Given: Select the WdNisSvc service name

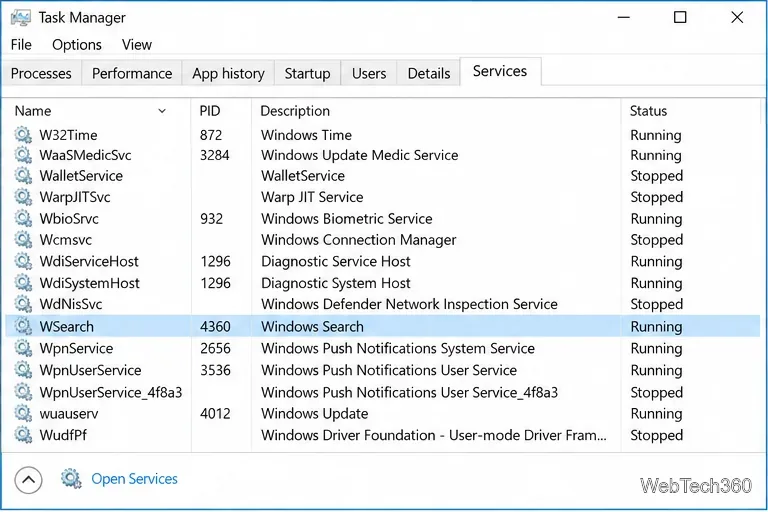Looking at the screenshot, I should coord(71,304).
